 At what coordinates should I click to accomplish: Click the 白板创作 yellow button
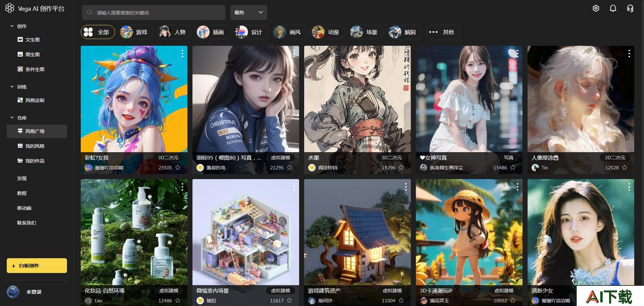[37, 266]
